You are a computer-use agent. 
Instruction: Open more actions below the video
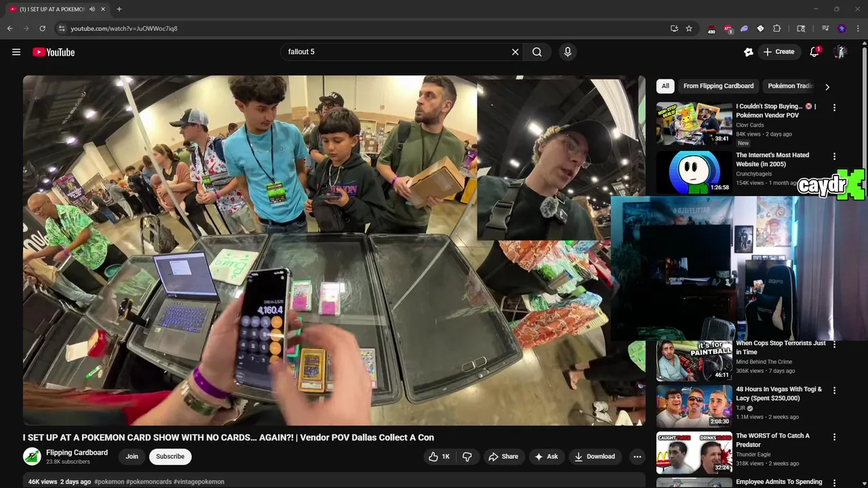click(x=637, y=457)
